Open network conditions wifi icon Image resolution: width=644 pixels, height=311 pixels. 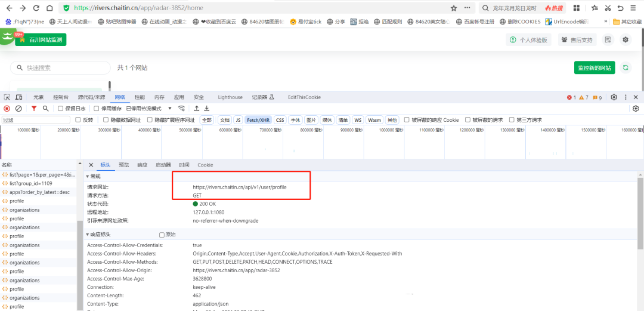(181, 109)
